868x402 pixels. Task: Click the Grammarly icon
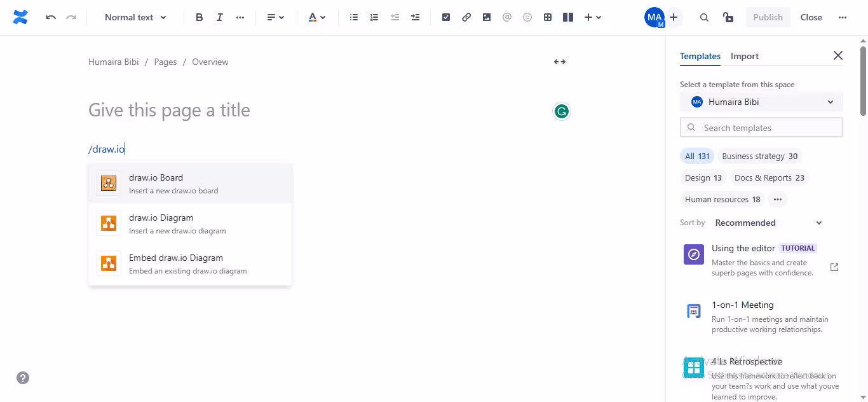[x=562, y=112]
